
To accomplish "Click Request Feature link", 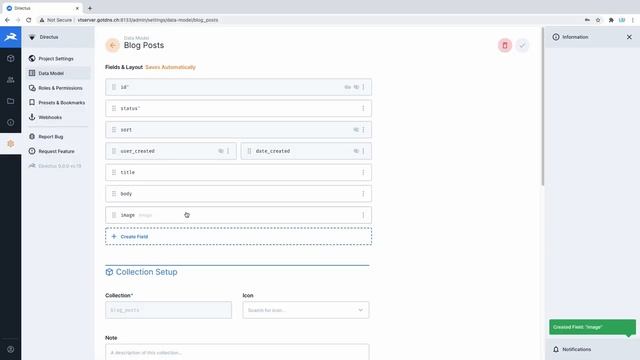I will [x=58, y=151].
